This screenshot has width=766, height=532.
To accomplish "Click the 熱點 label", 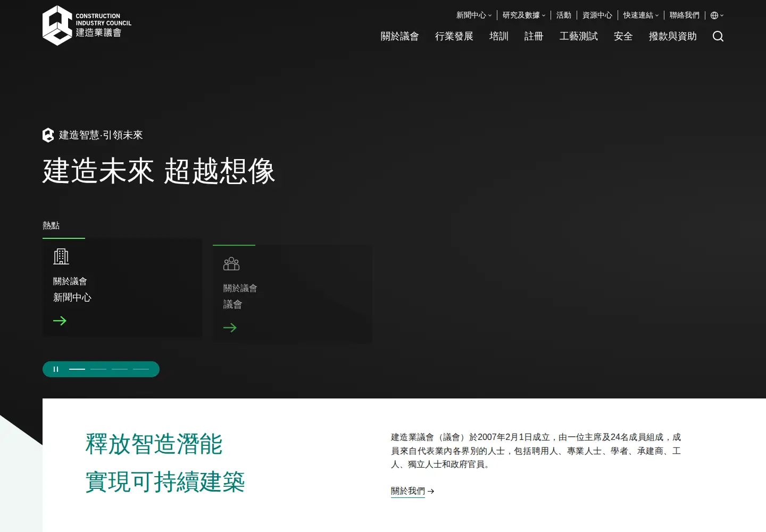I will tap(51, 226).
